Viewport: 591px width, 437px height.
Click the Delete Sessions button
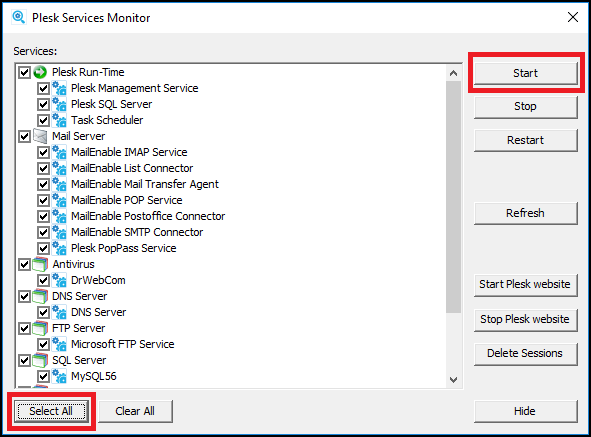(x=525, y=353)
